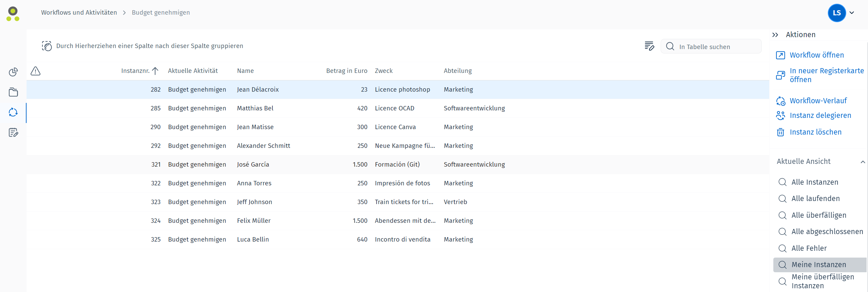Select row of Alexander Schmitt
Screen dimensions: 868x292
398,146
